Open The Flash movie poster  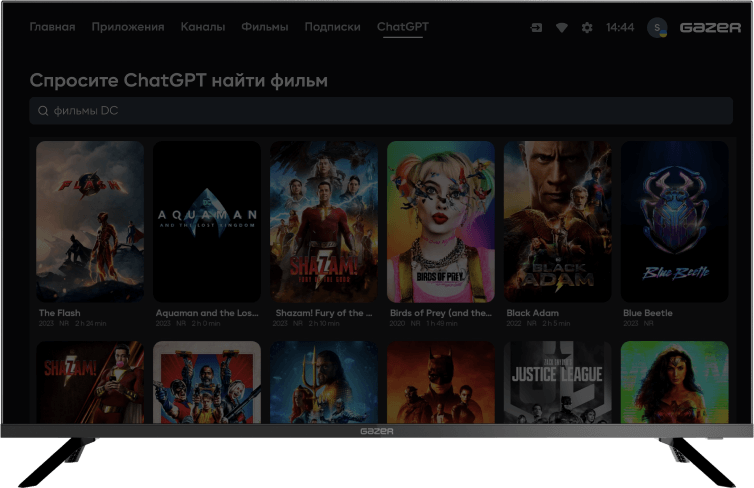pos(90,222)
